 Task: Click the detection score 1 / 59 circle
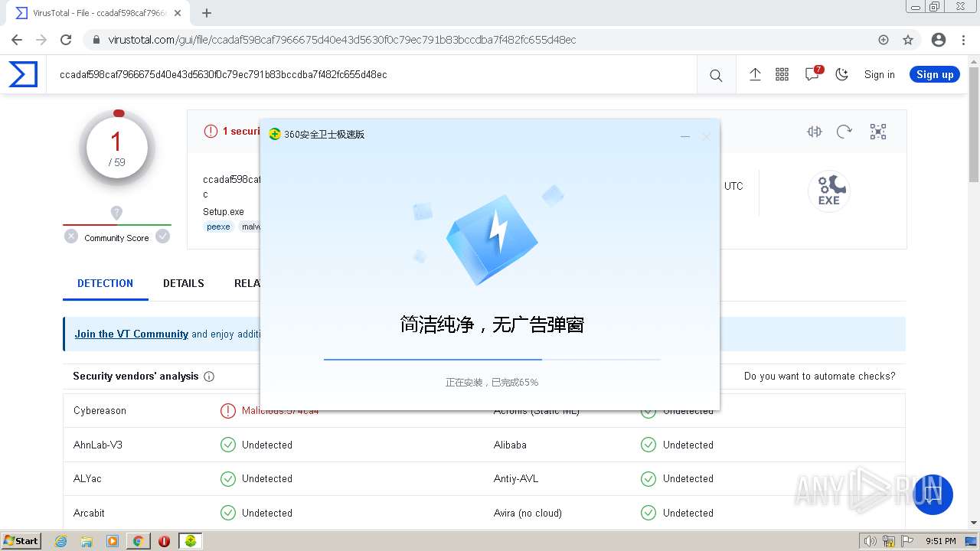click(x=117, y=148)
